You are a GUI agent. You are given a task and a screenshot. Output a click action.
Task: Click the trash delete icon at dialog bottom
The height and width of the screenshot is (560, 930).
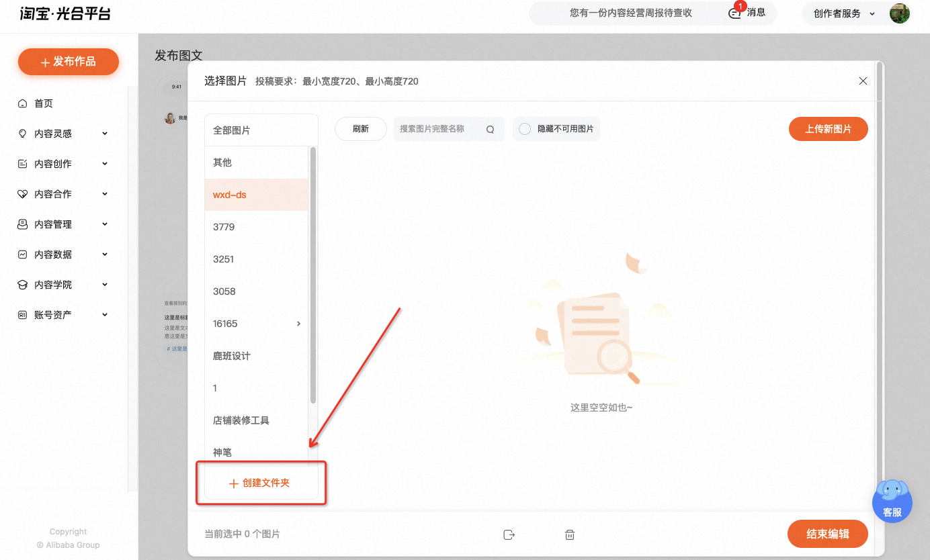click(x=570, y=535)
